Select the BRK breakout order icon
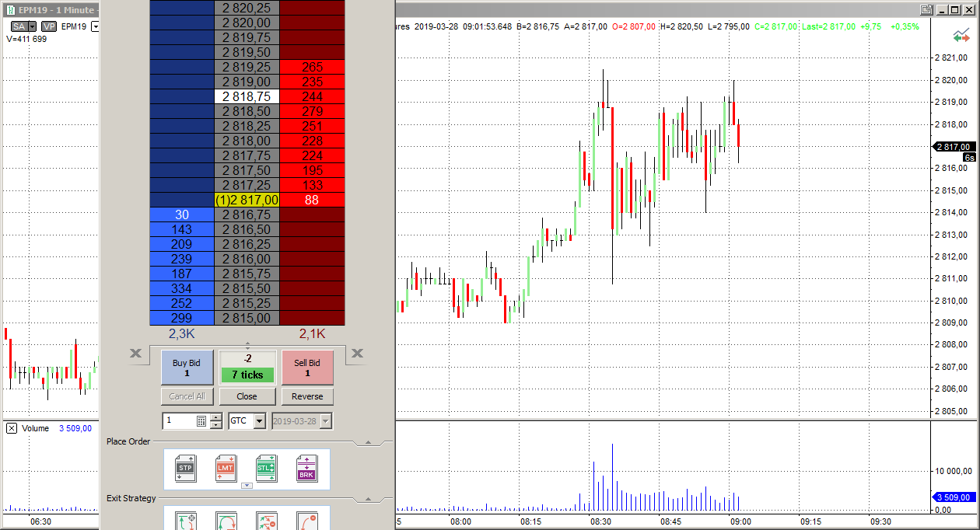Viewport: 980px width, 530px height. pyautogui.click(x=306, y=469)
